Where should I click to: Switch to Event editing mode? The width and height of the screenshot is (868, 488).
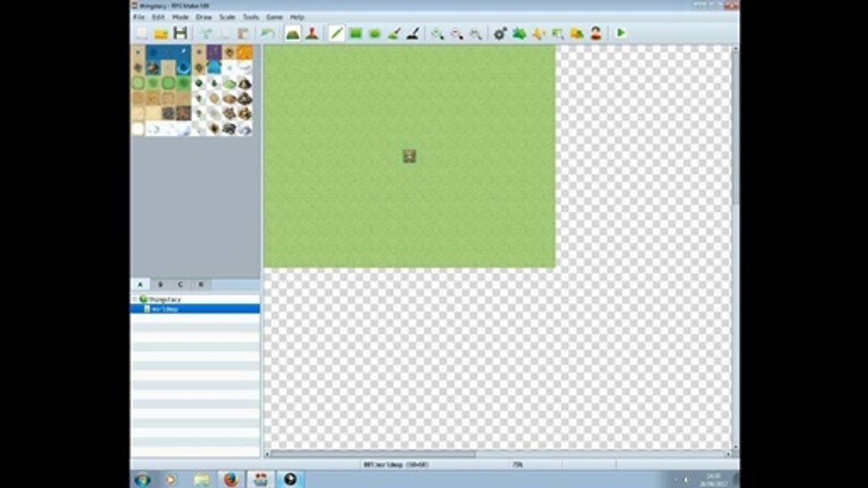(x=311, y=33)
